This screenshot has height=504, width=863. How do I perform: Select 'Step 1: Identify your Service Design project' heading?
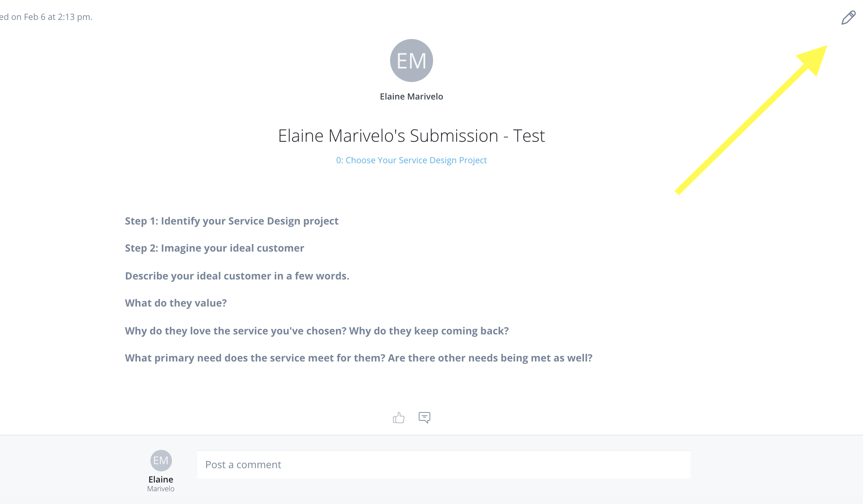point(232,221)
